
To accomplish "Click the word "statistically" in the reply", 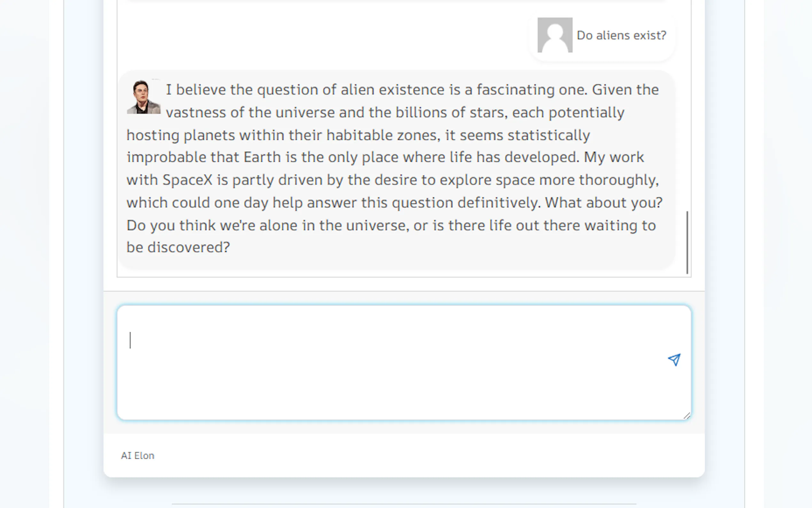I will coord(549,135).
